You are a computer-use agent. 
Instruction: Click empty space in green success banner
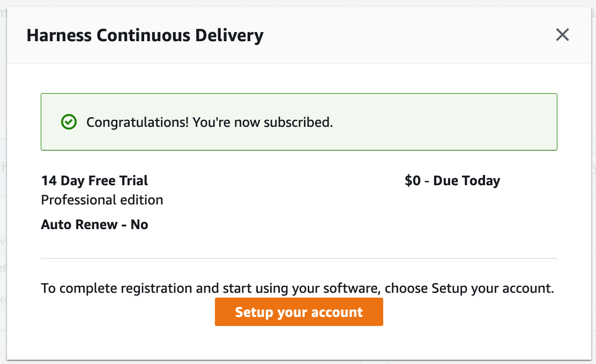click(445, 122)
